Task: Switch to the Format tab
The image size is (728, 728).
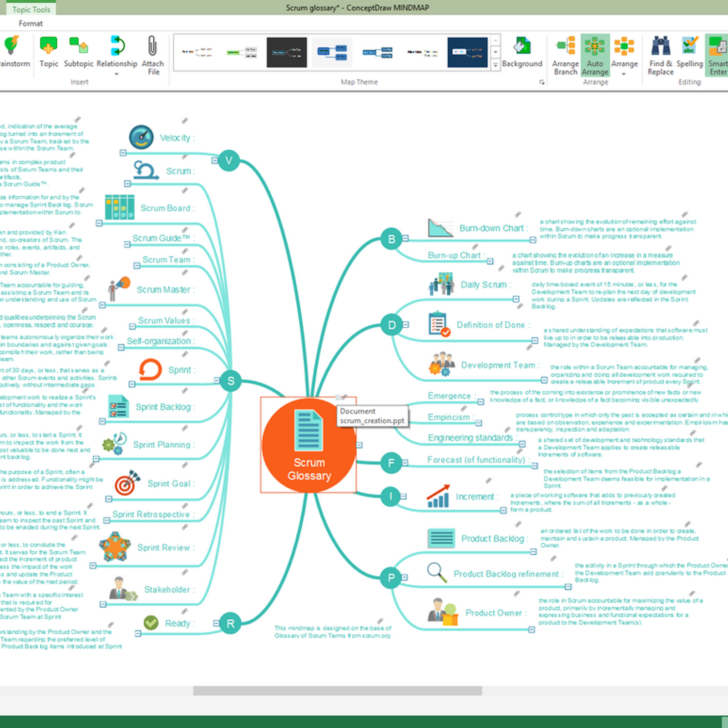Action: 30,24
